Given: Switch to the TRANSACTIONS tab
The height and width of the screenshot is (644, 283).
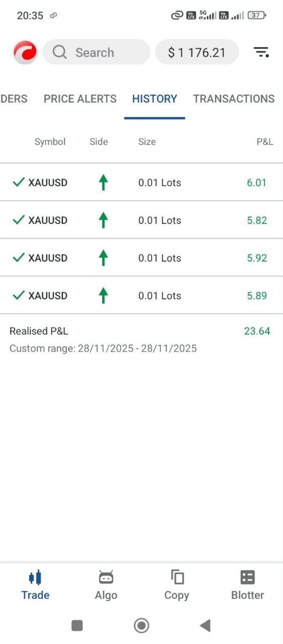Looking at the screenshot, I should 233,99.
